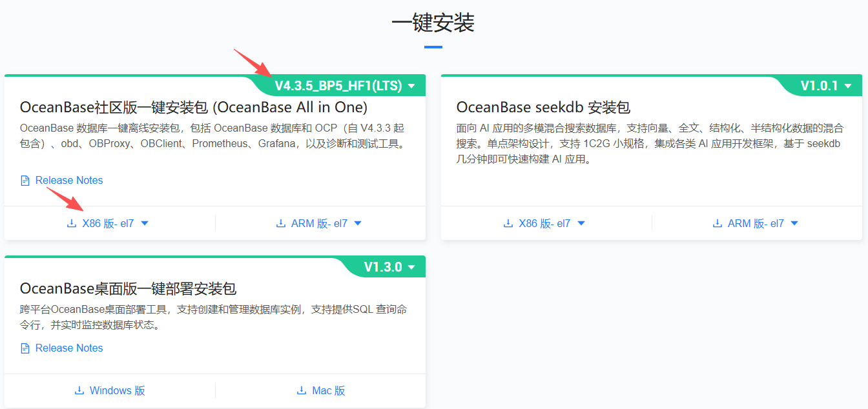Click the Mac 版 download icon

coord(302,390)
